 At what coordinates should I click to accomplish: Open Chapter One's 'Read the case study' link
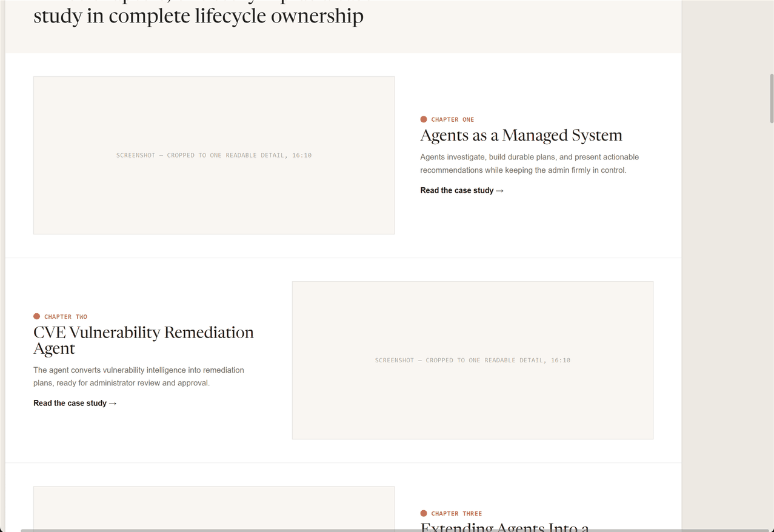(x=462, y=190)
